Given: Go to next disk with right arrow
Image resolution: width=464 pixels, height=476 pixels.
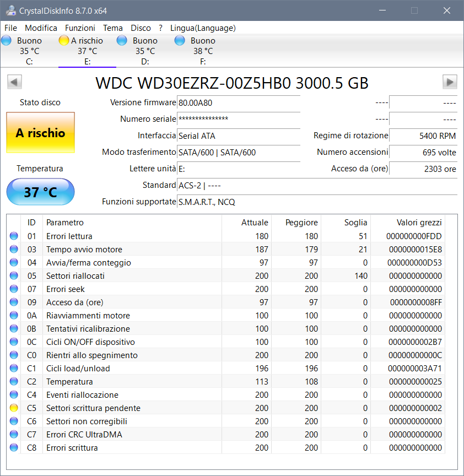Looking at the screenshot, I should [x=450, y=82].
